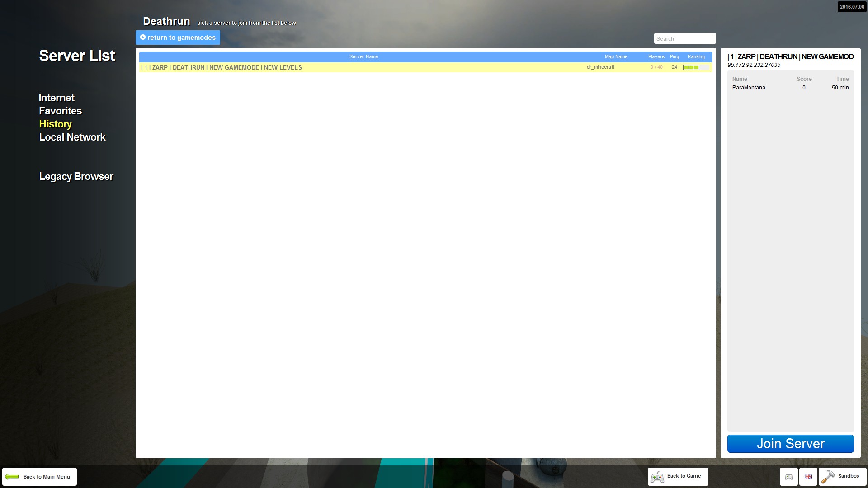Switch to the History tab
The width and height of the screenshot is (868, 488).
pos(55,124)
